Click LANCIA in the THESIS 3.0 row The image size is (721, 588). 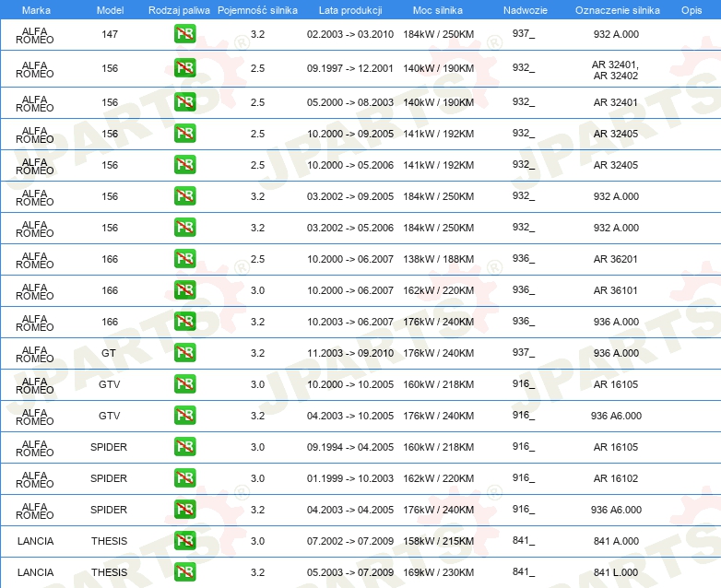[x=35, y=541]
